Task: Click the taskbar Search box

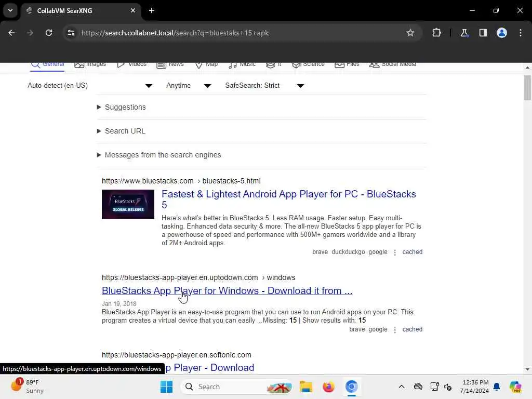Action: click(x=237, y=387)
